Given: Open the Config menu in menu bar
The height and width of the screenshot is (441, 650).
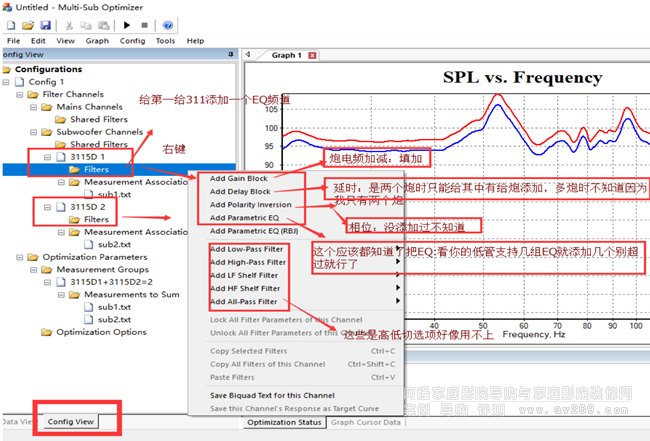Looking at the screenshot, I should click(x=132, y=41).
